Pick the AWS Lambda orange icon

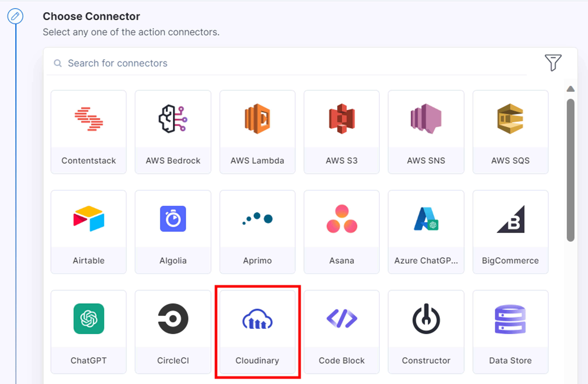coord(257,119)
